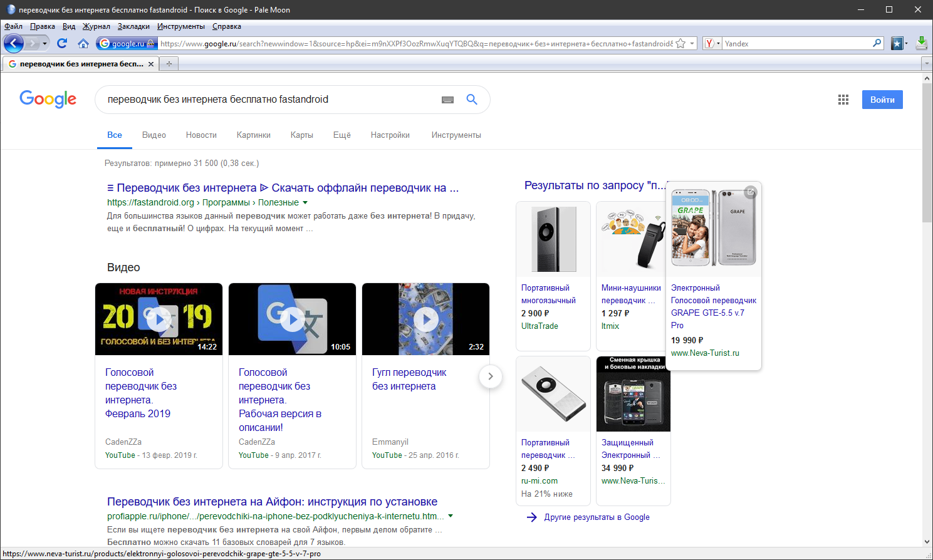Open Другие результаты в Google link
This screenshot has width=933, height=560.
597,517
